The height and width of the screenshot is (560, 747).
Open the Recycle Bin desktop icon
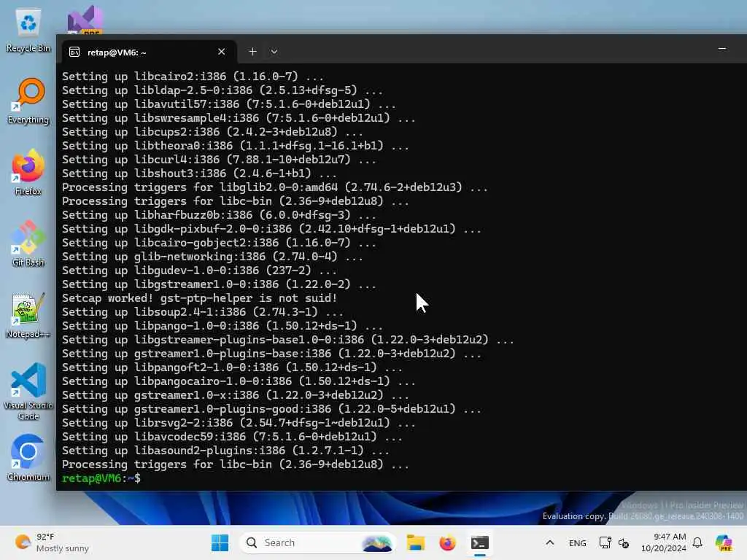click(x=28, y=31)
